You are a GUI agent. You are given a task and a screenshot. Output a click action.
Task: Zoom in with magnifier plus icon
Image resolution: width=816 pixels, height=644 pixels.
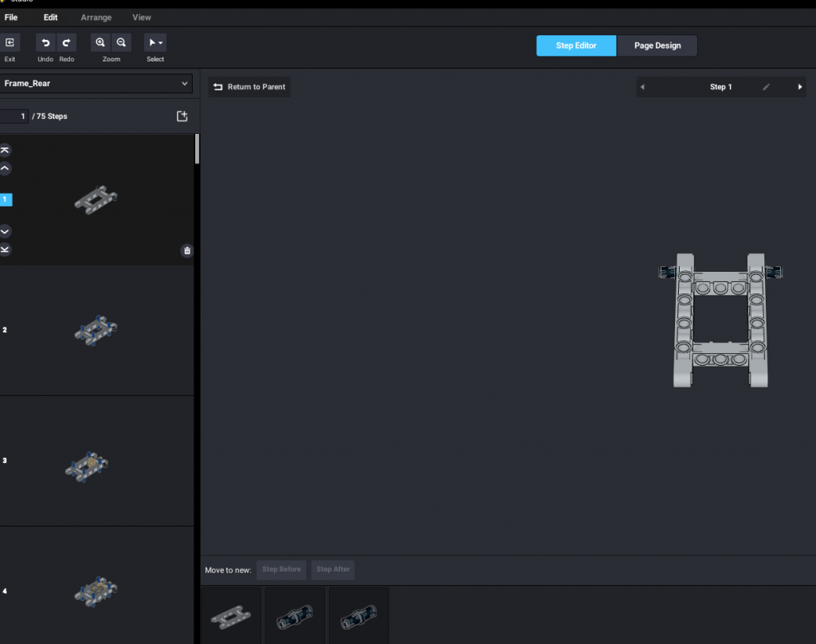100,43
